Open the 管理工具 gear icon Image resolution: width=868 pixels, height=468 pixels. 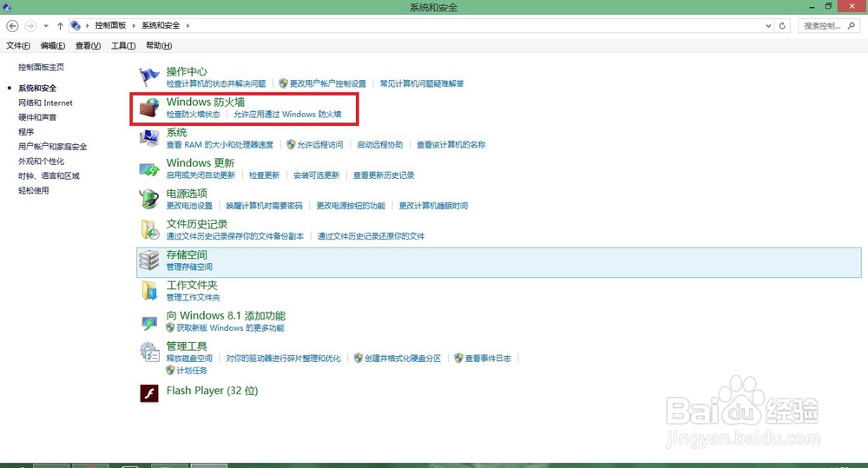click(x=149, y=352)
